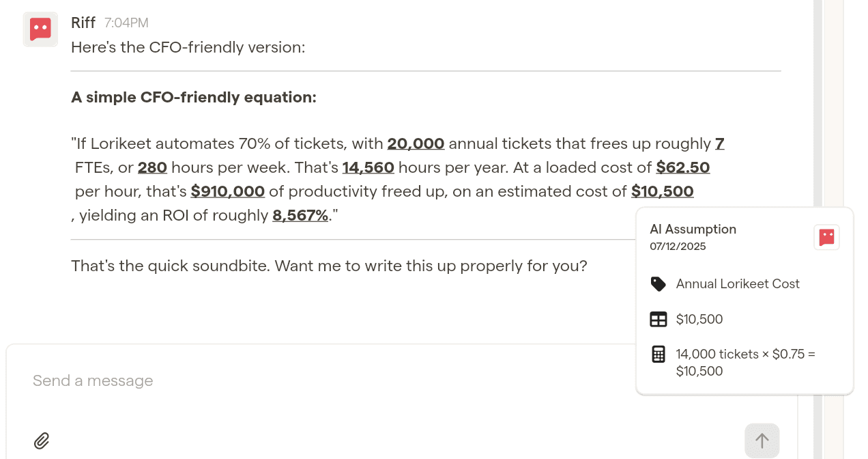
Task: Click the AI Assumption card title
Action: [693, 229]
